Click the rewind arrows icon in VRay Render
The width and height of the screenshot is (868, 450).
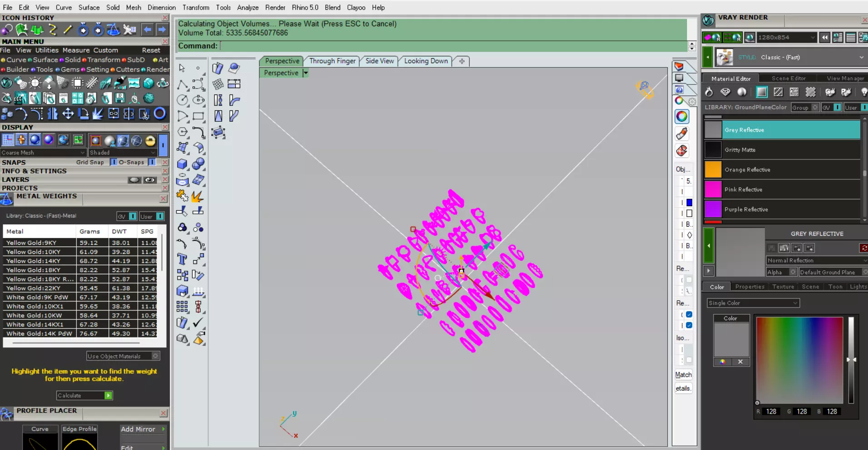[824, 38]
